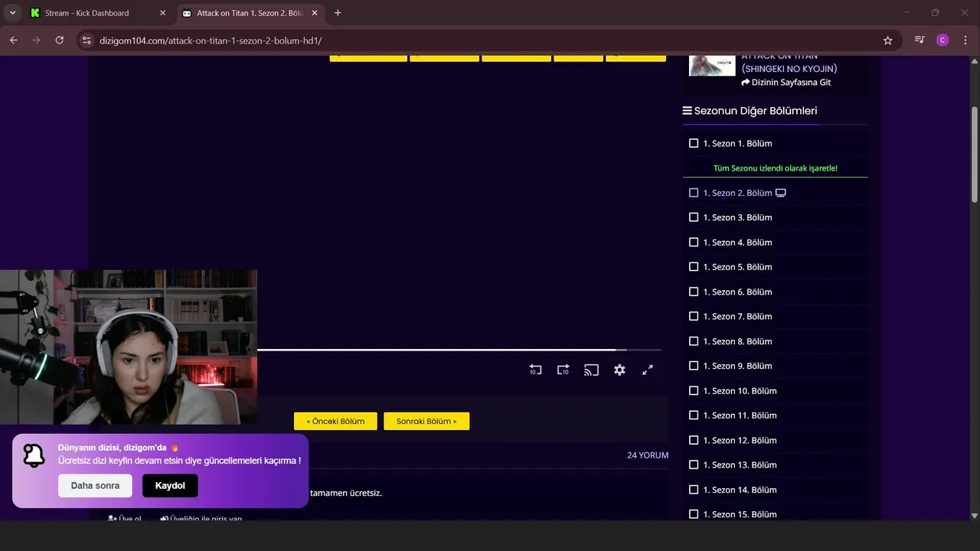
Task: Click the (SHINGEKI NO KYOJIN) title text
Action: (789, 69)
